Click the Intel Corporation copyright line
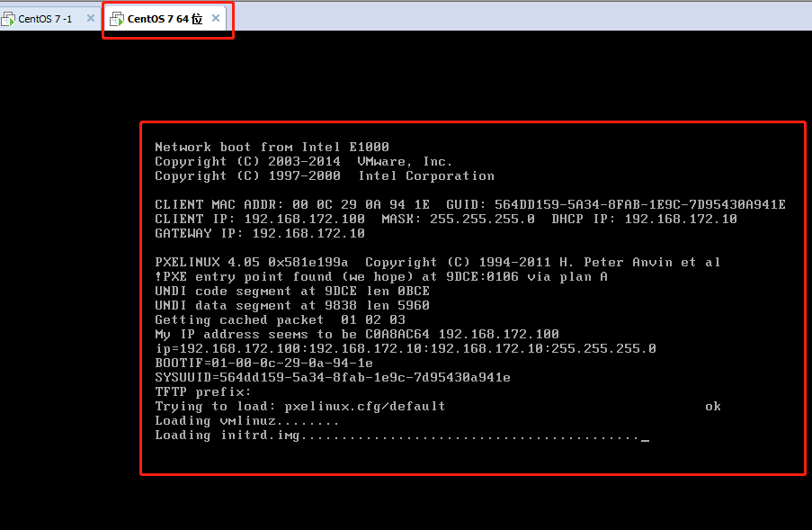 [x=325, y=176]
